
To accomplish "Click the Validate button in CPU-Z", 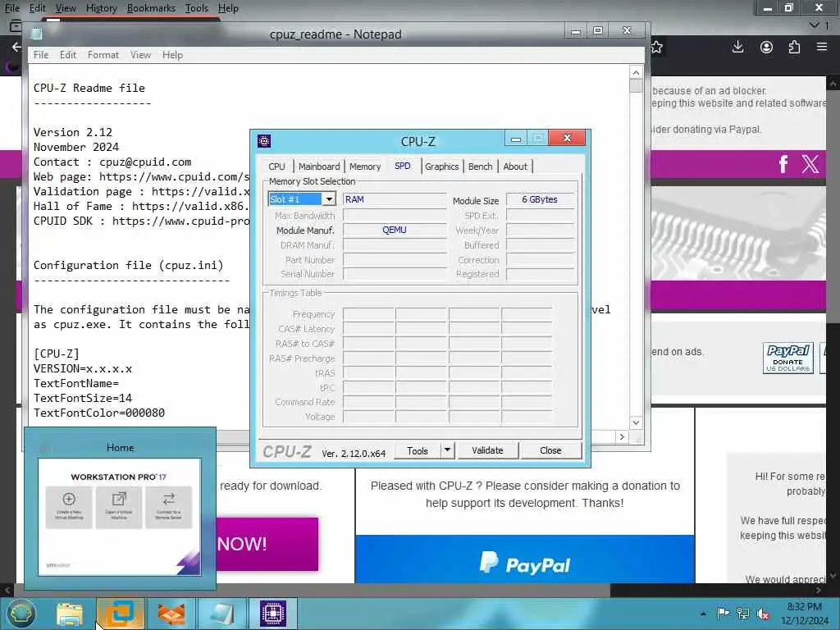I will (x=487, y=450).
